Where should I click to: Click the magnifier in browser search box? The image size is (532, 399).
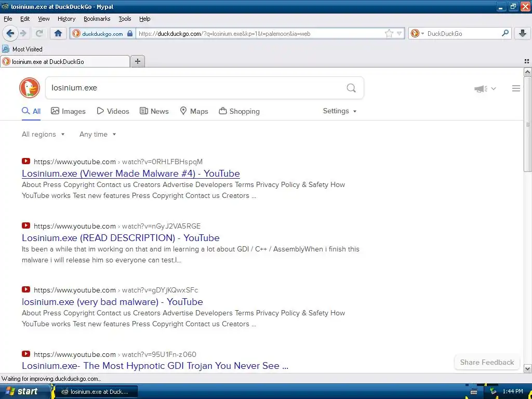click(x=505, y=33)
